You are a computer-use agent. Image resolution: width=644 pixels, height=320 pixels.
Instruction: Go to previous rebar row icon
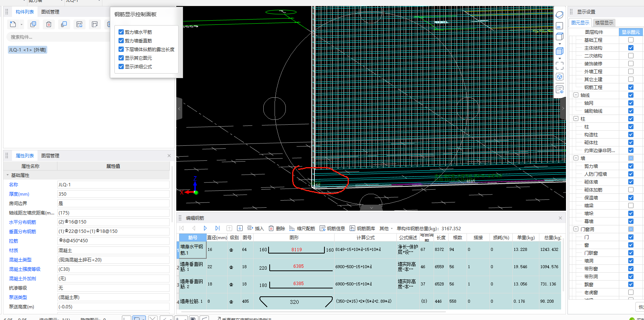194,228
